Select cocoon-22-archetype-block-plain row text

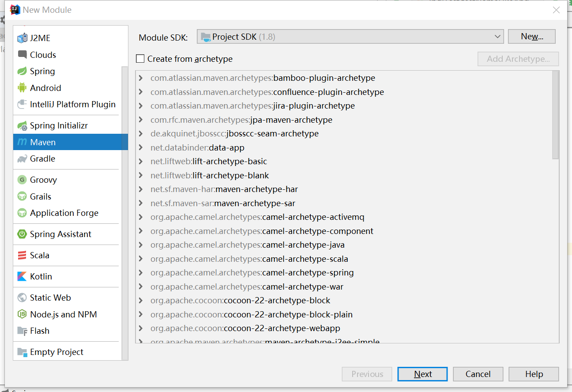[x=252, y=314]
